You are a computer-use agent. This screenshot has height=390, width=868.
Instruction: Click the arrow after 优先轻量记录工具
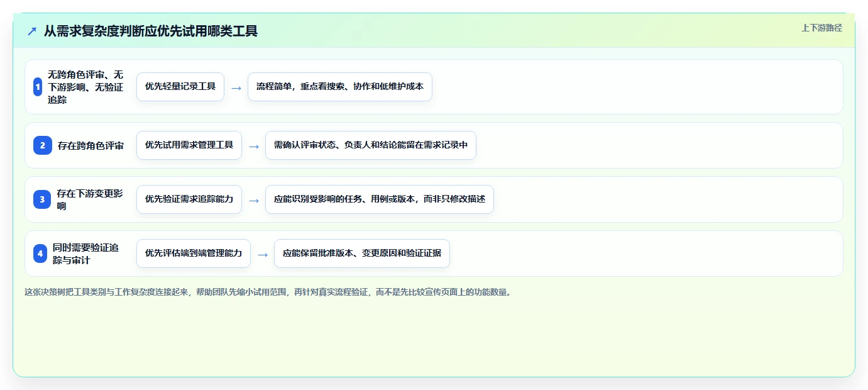[x=236, y=88]
